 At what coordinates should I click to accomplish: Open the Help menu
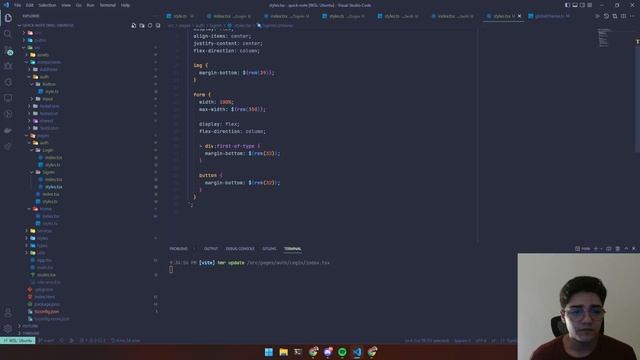pos(125,5)
